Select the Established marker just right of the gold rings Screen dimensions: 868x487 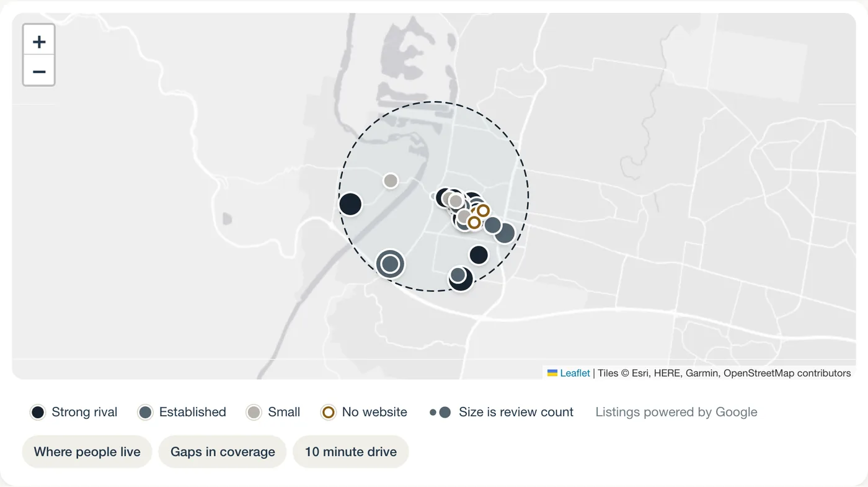[493, 225]
